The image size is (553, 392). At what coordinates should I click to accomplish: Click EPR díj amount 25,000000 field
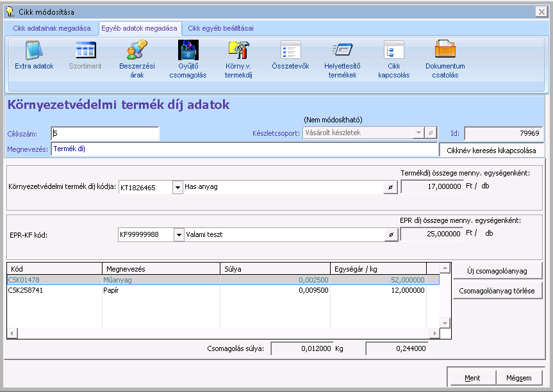click(432, 234)
